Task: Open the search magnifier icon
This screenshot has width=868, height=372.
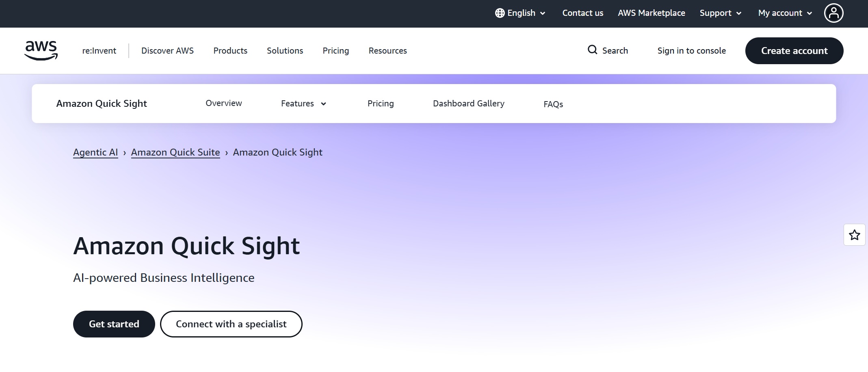Action: 592,50
